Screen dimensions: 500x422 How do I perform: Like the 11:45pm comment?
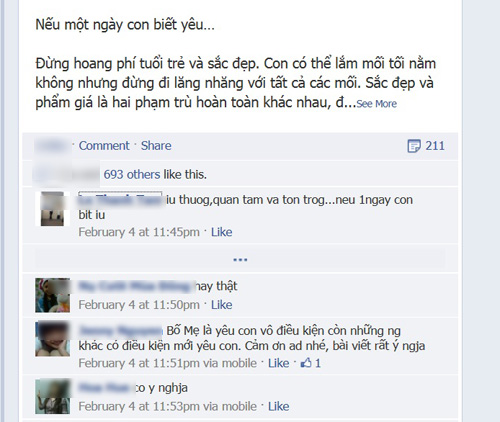[x=222, y=232]
